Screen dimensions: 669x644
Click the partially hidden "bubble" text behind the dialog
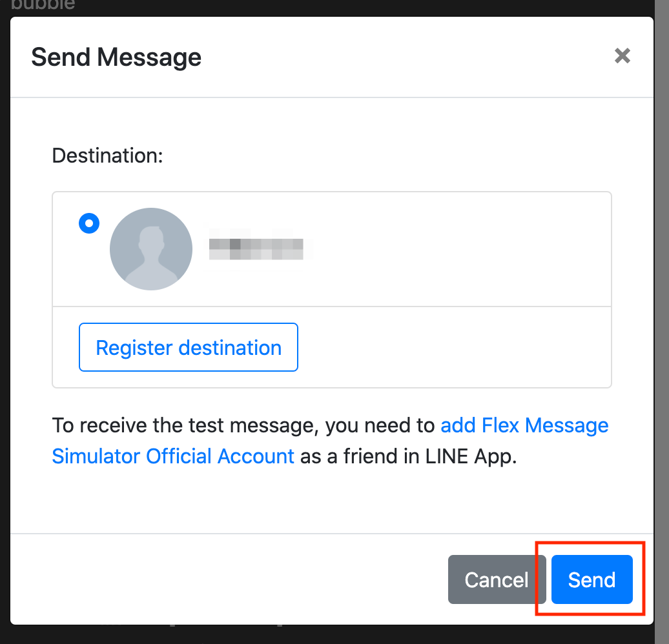coord(43,6)
